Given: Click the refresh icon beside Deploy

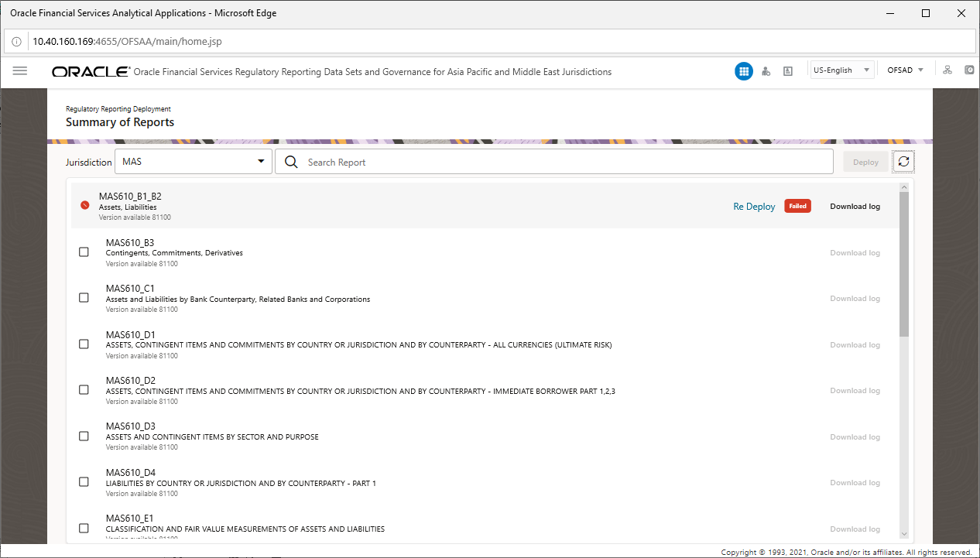Looking at the screenshot, I should pos(903,162).
